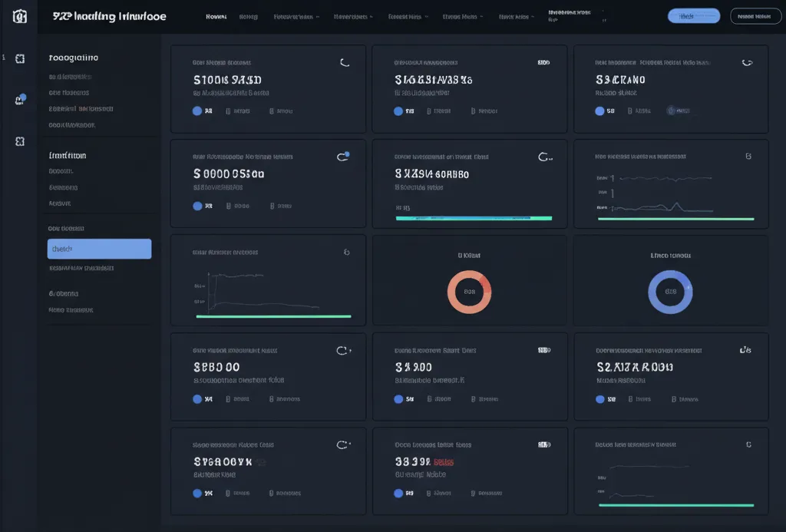Click refresh icon with blue dot on second-row left card
The height and width of the screenshot is (532, 786).
click(343, 157)
